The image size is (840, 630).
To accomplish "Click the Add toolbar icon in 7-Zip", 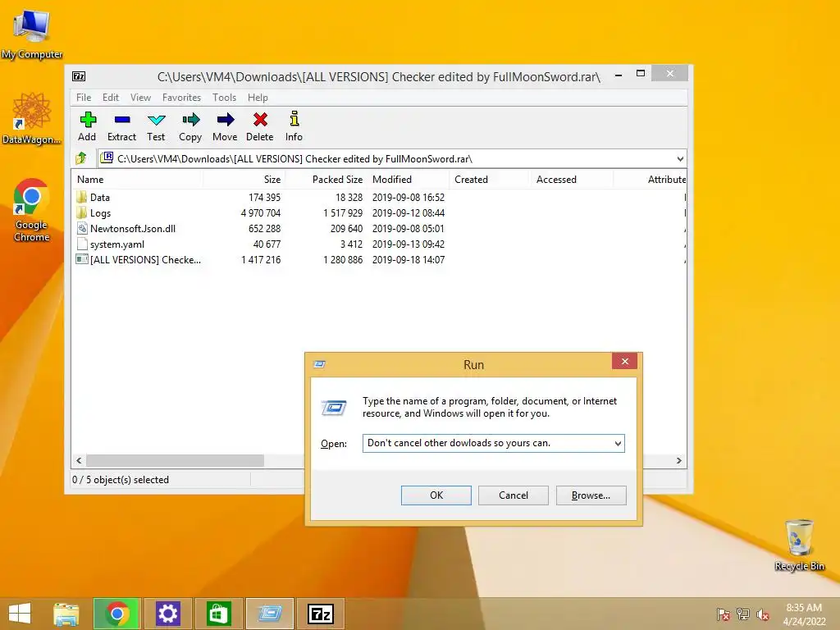I will click(x=87, y=126).
